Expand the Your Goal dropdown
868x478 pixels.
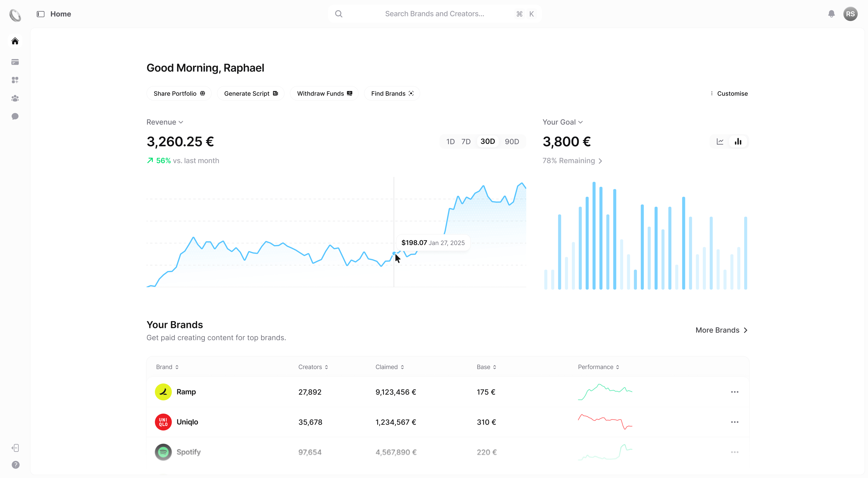(x=562, y=122)
